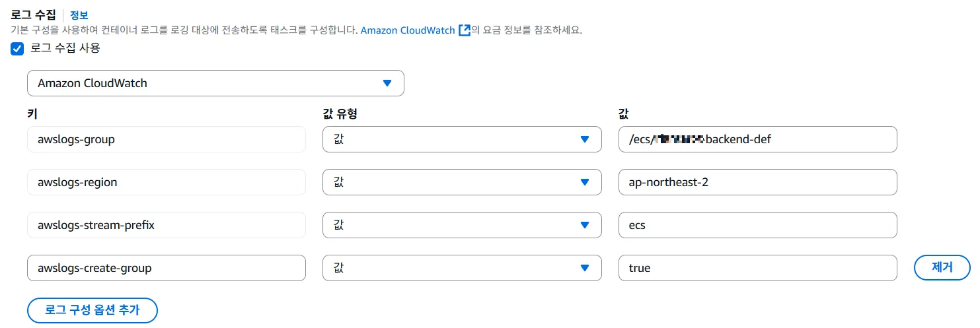Click the value field containing true
The height and width of the screenshot is (328, 980).
pos(758,268)
